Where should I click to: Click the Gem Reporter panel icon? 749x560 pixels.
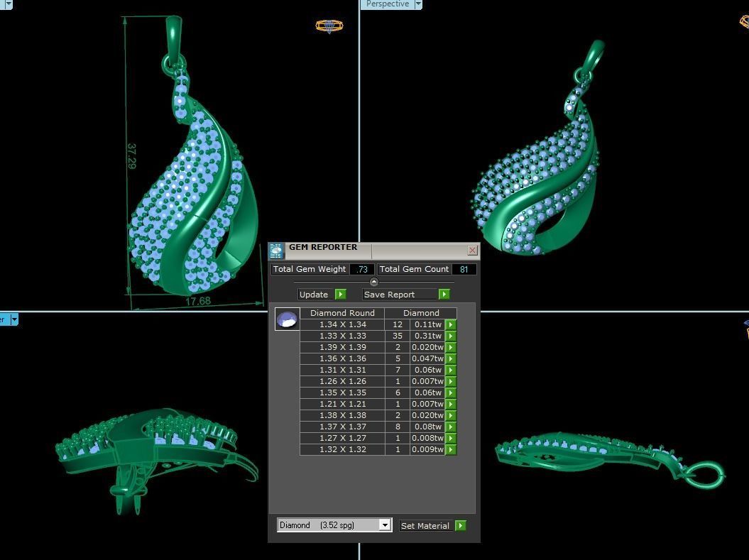point(276,246)
